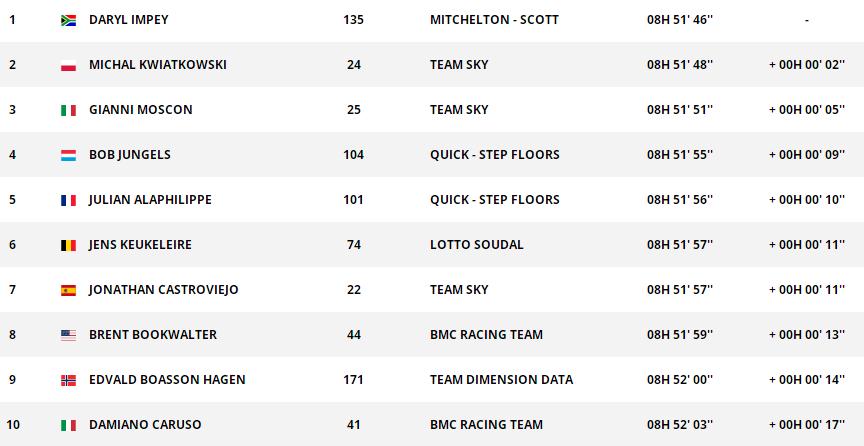Open Edvald Boasson Hagen's rider page

[x=167, y=380]
